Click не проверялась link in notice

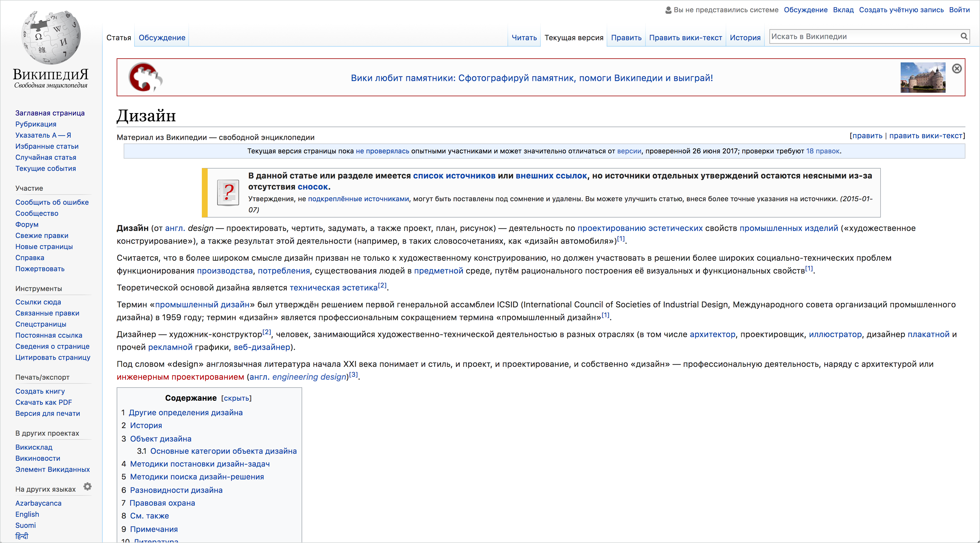click(x=382, y=151)
